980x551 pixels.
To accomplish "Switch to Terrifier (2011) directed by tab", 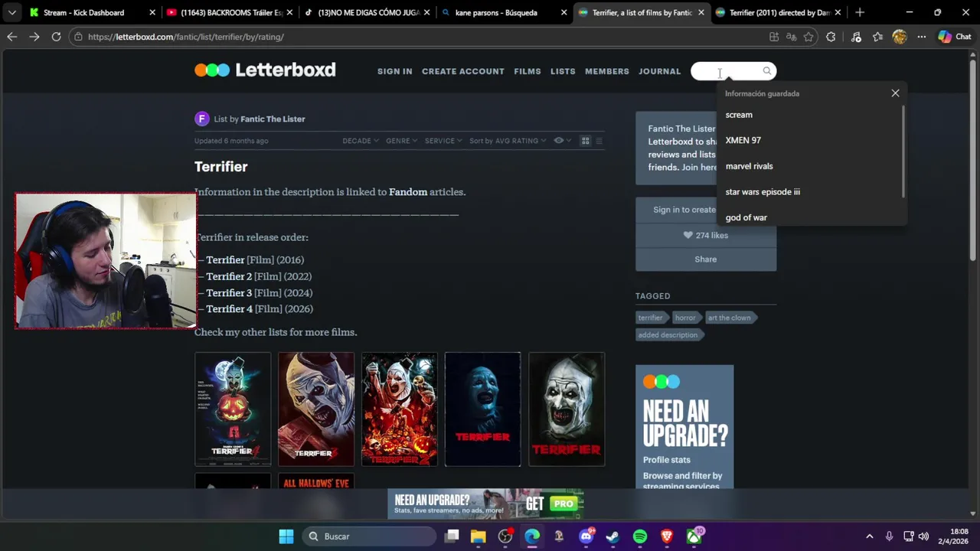I will coord(779,12).
